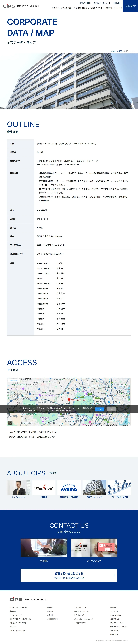Open footer link トップメッセージ

[16, 615]
